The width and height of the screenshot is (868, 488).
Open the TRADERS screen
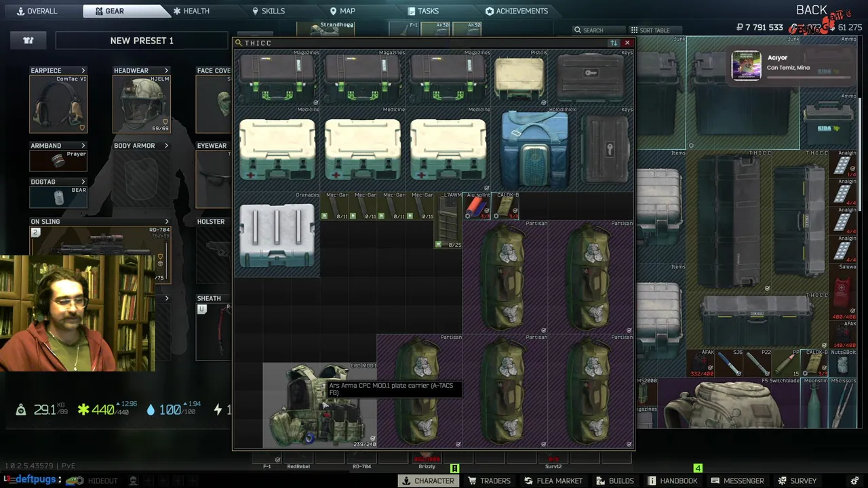point(490,481)
